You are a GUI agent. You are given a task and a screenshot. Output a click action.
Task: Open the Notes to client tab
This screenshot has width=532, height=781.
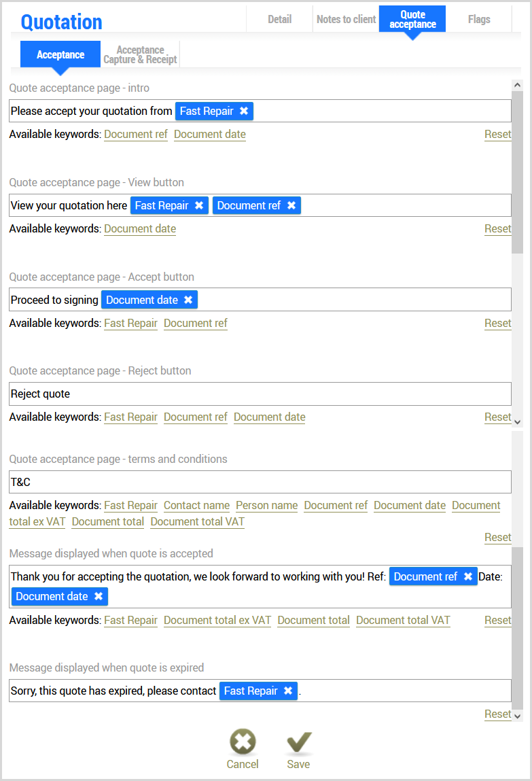[346, 19]
